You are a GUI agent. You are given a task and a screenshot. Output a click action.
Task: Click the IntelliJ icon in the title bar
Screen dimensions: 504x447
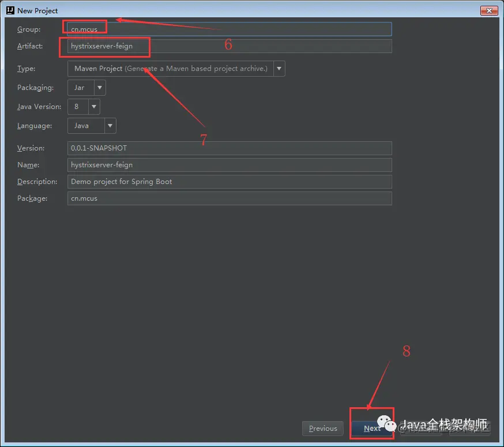[10, 10]
